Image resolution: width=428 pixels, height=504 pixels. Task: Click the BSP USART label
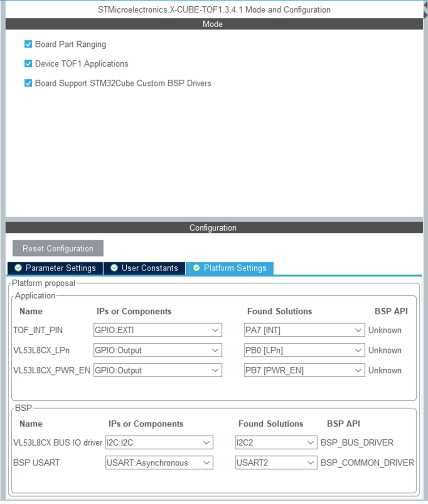click(x=36, y=462)
